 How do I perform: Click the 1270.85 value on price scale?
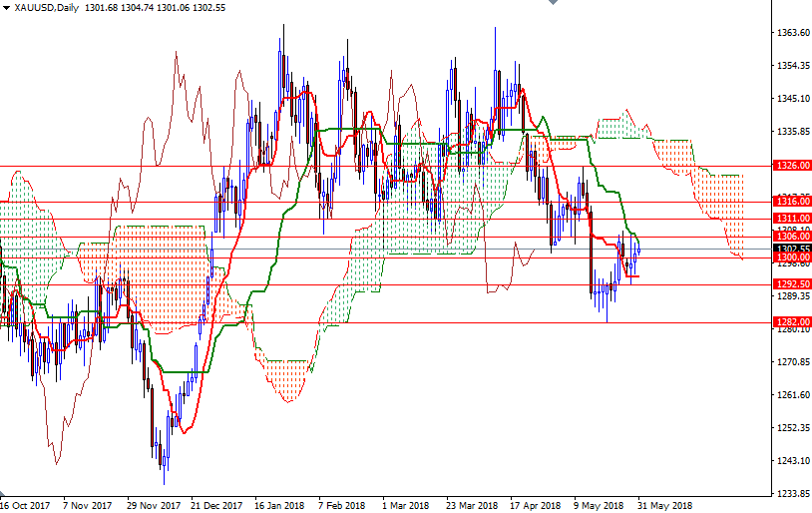pos(791,361)
